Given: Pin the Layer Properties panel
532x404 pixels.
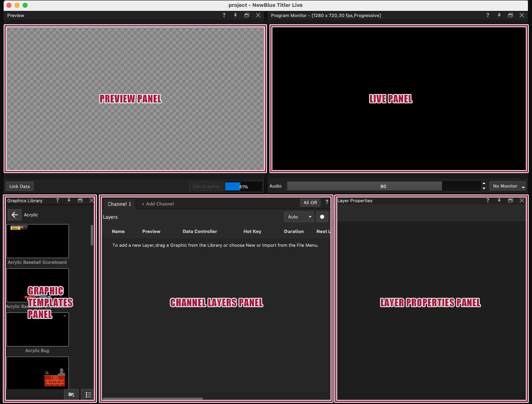Looking at the screenshot, I should tap(499, 201).
